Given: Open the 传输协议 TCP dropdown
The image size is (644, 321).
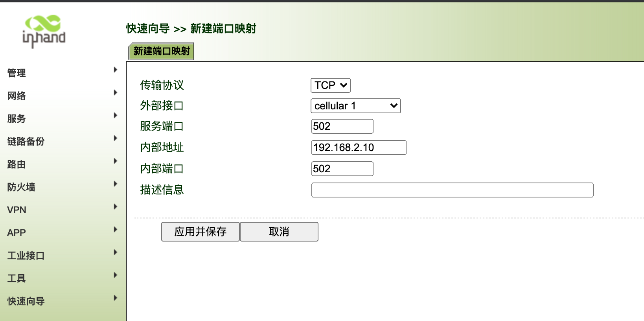Looking at the screenshot, I should (330, 85).
